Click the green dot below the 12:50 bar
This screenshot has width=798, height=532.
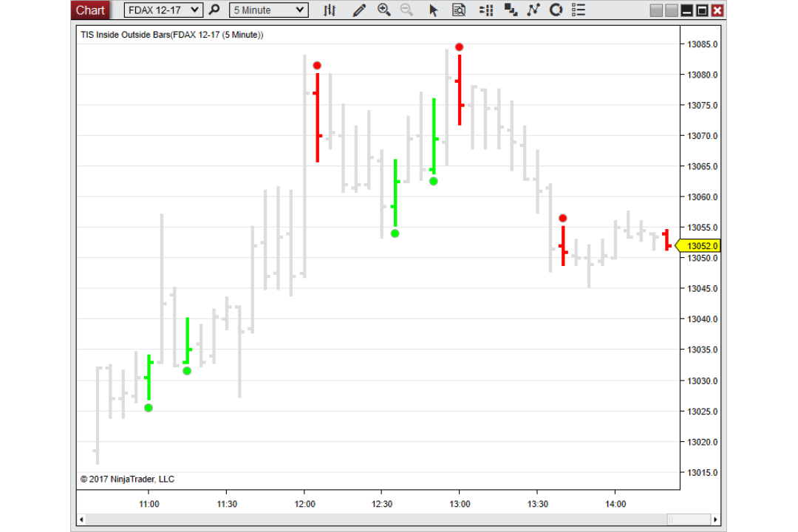(x=434, y=181)
